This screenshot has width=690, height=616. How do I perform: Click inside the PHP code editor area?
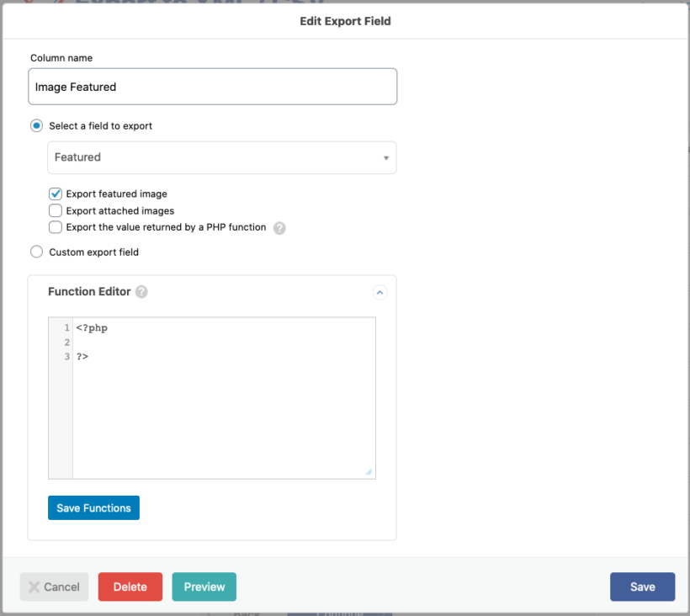[x=223, y=404]
